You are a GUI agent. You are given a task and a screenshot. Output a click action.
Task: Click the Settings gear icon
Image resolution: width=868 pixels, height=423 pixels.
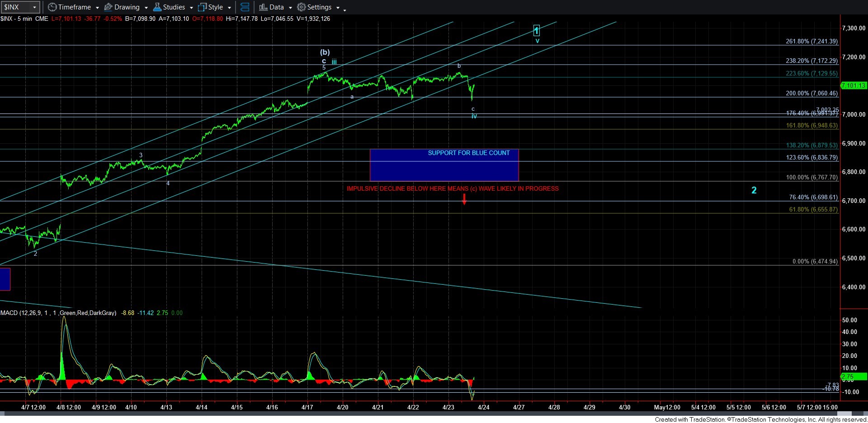(301, 7)
